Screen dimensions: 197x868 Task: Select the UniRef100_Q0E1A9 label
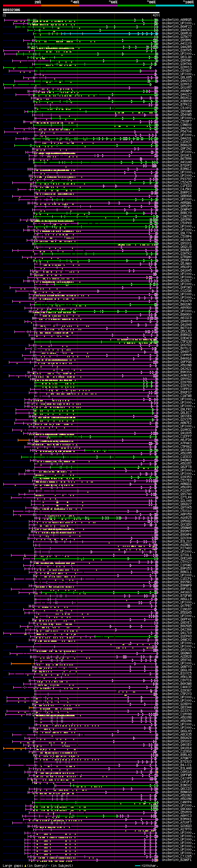177,558
